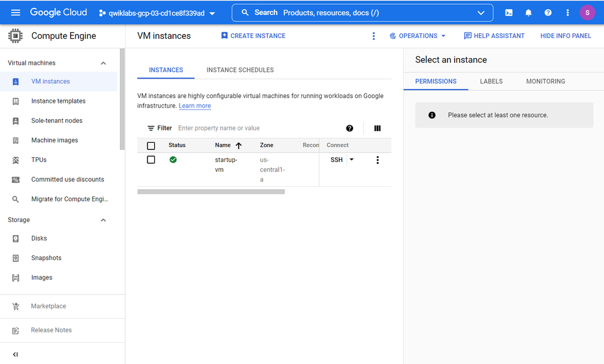Open Committed use discounts in sidebar
This screenshot has height=364, width=604.
pyautogui.click(x=59, y=180)
